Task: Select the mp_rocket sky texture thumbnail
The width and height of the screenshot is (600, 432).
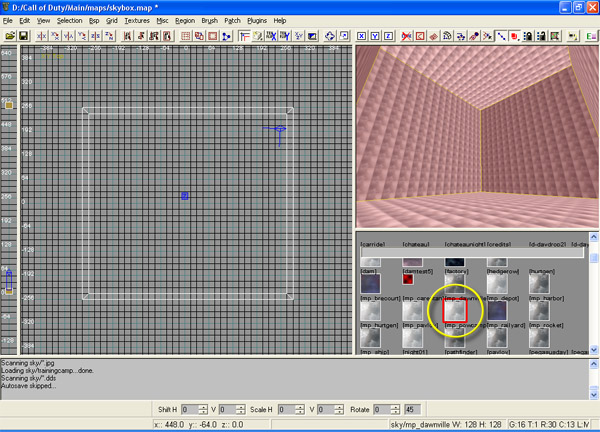Action: (539, 338)
